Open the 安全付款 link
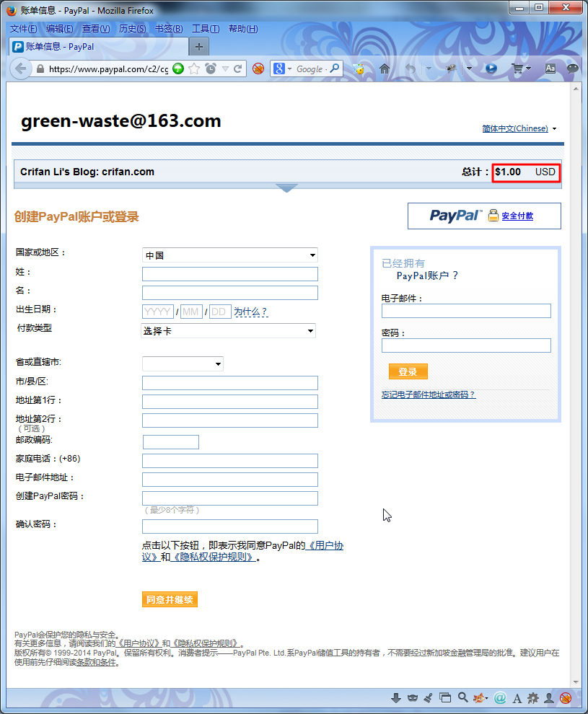The height and width of the screenshot is (714, 588). [x=517, y=216]
